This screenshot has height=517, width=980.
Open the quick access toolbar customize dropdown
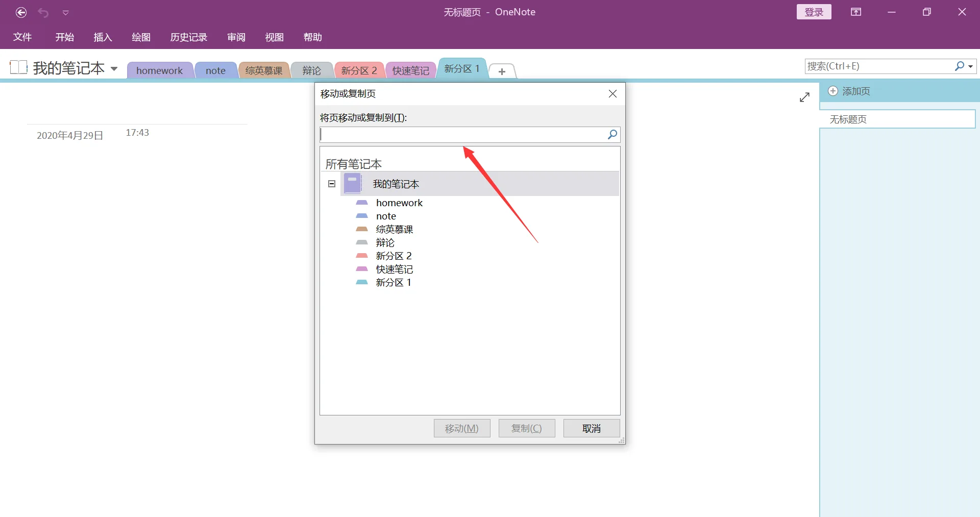coord(65,13)
